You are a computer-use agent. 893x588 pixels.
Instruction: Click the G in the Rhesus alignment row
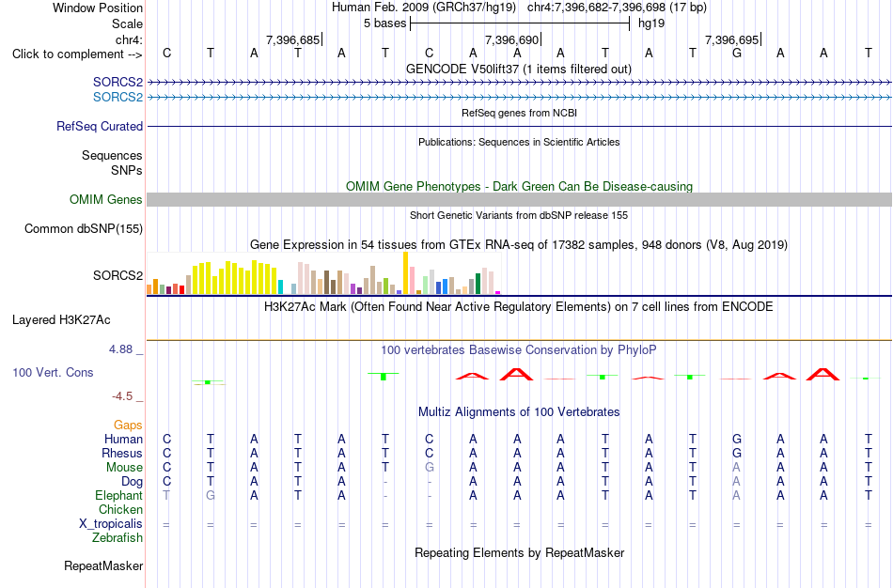point(737,453)
